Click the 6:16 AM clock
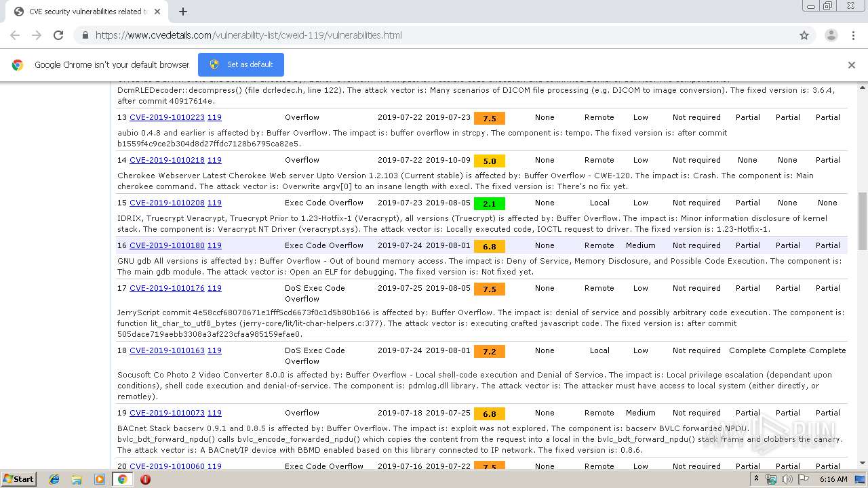Screen dimensions: 868x488 (833, 479)
